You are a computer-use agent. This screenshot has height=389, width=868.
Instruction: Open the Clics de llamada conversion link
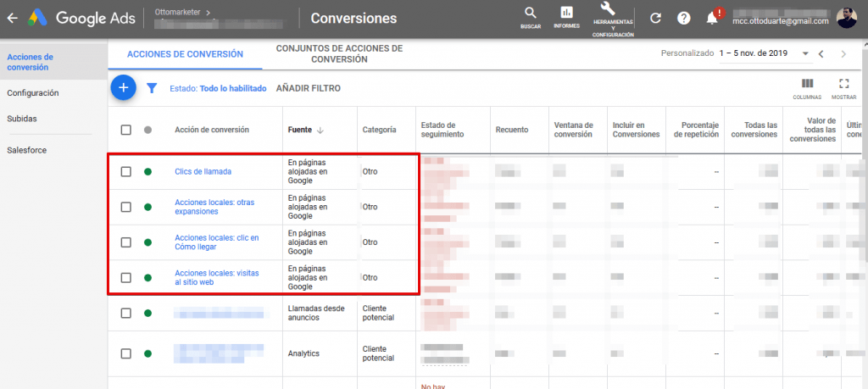(203, 172)
